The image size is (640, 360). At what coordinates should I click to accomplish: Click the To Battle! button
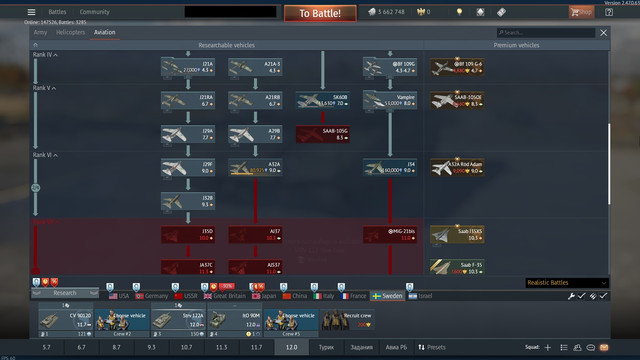pyautogui.click(x=320, y=13)
